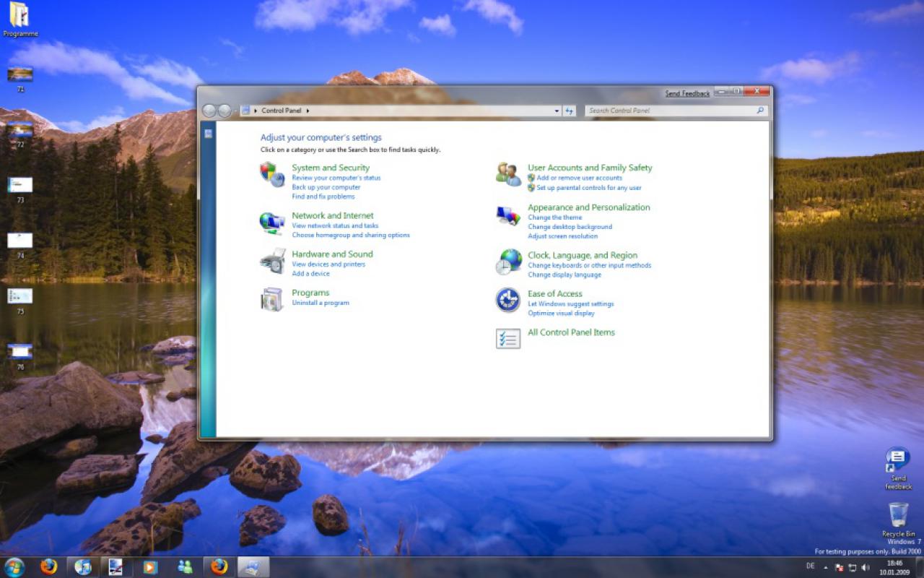Screen dimensions: 924x578
Task: Click the DE language indicator
Action: (810, 566)
